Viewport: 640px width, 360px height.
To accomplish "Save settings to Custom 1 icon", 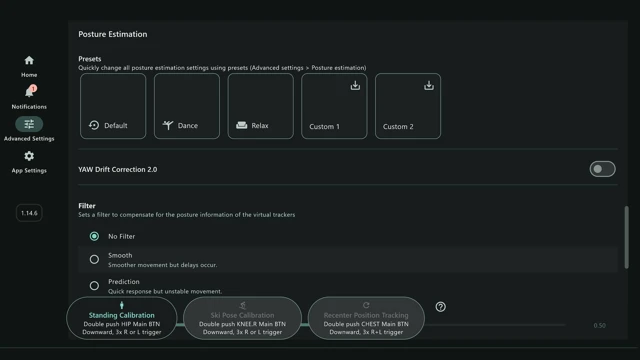I will (355, 85).
